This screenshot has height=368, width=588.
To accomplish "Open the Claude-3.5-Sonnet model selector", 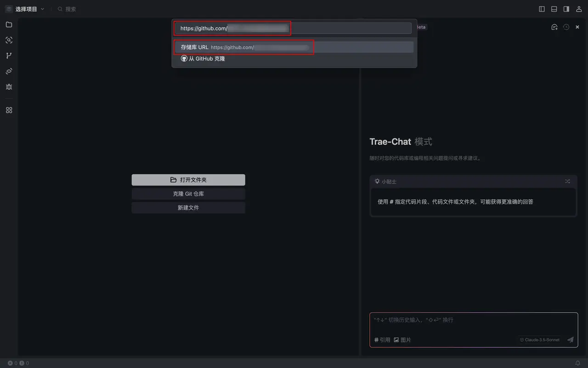I will click(x=540, y=340).
